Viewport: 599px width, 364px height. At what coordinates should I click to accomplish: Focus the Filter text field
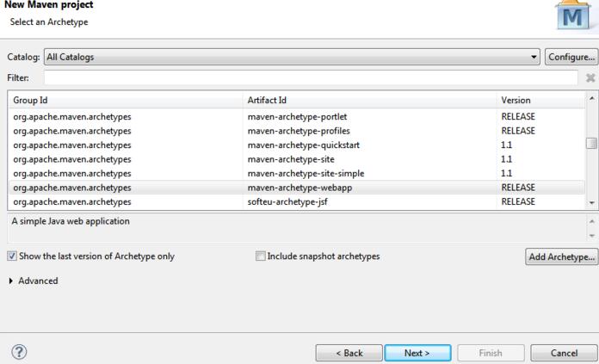pos(311,78)
